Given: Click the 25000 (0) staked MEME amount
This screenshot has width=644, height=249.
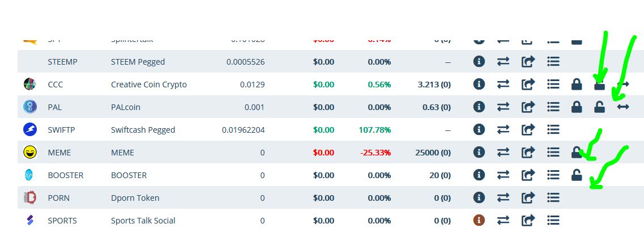Looking at the screenshot, I should point(433,153).
